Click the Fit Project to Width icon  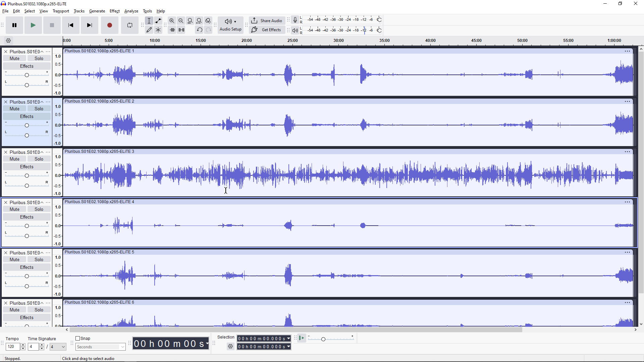coord(199,21)
